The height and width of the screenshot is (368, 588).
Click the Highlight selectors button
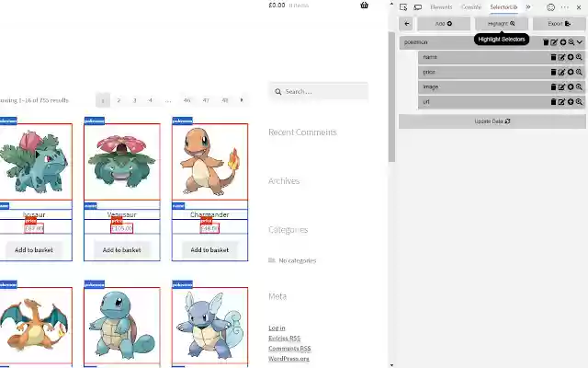(x=502, y=24)
